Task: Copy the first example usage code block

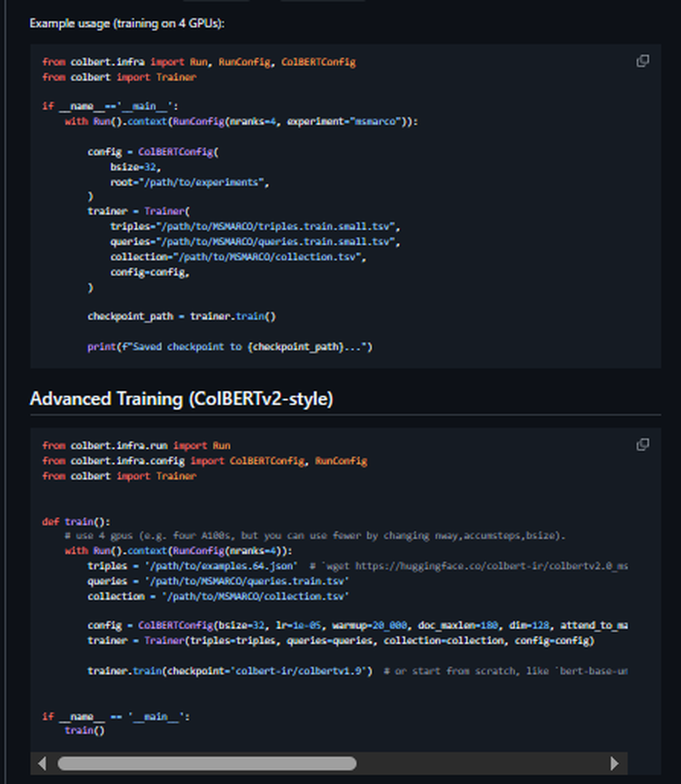Action: pos(642,61)
